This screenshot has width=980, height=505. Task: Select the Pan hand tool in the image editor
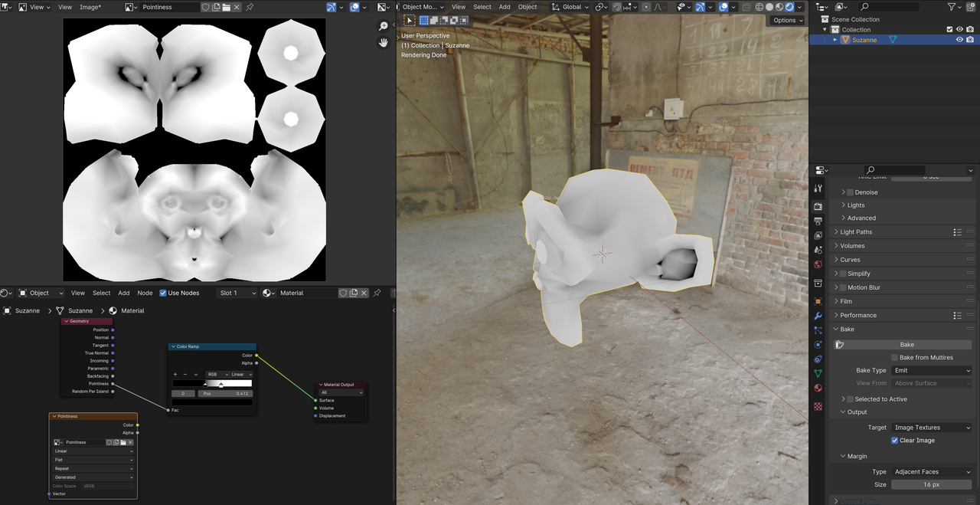[x=384, y=43]
